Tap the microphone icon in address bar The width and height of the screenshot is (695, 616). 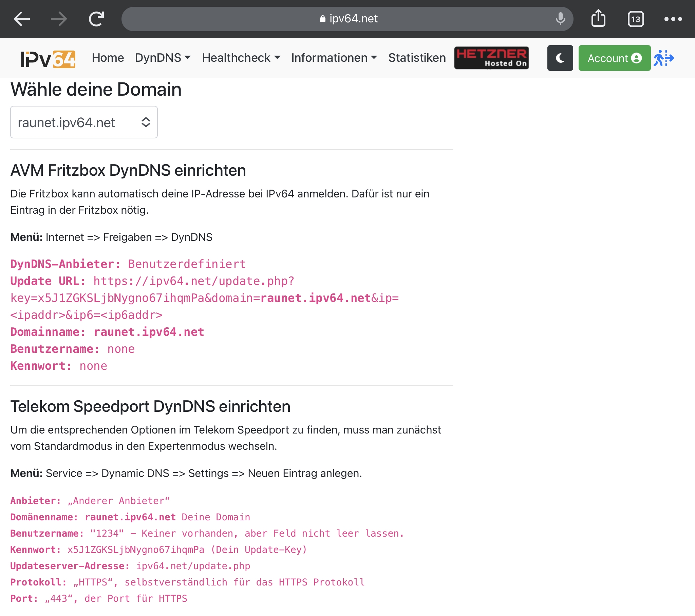point(560,19)
